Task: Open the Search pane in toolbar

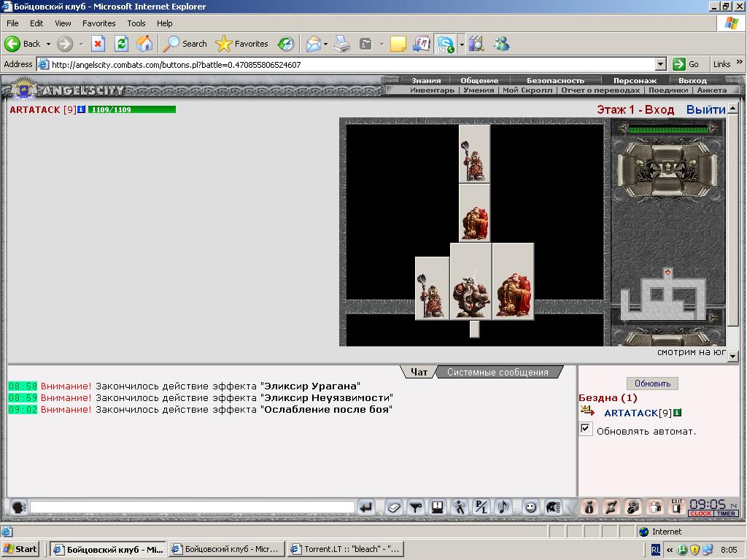Action: click(x=185, y=44)
